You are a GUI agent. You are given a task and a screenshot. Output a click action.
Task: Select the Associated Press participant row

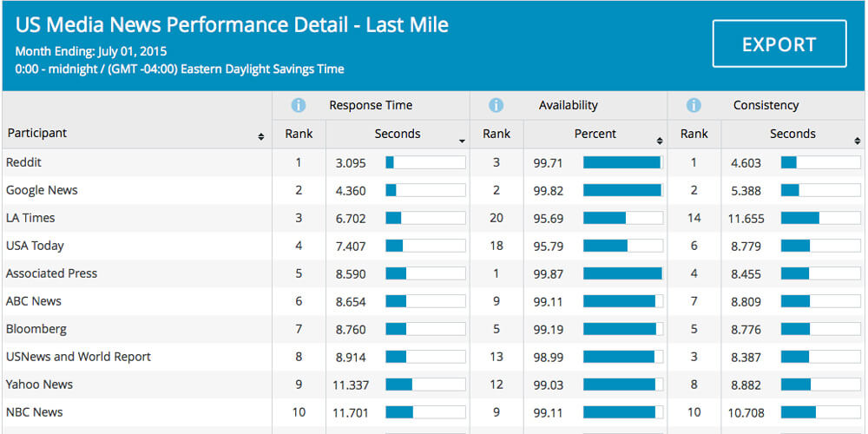pos(434,273)
